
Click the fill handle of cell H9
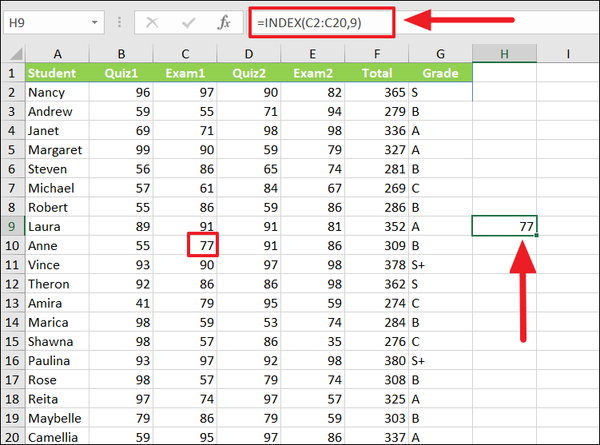(536, 235)
